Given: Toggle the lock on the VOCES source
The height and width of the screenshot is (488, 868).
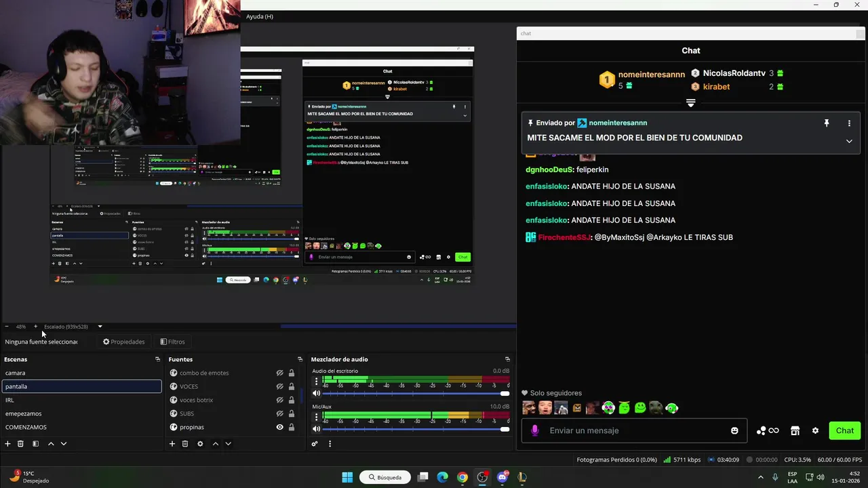Looking at the screenshot, I should coord(292,386).
